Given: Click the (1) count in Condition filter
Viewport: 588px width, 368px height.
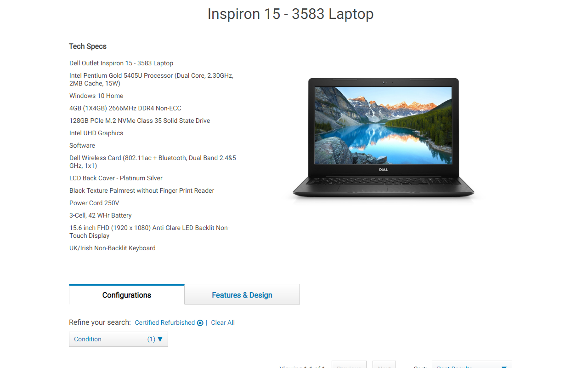Looking at the screenshot, I should coord(151,339).
